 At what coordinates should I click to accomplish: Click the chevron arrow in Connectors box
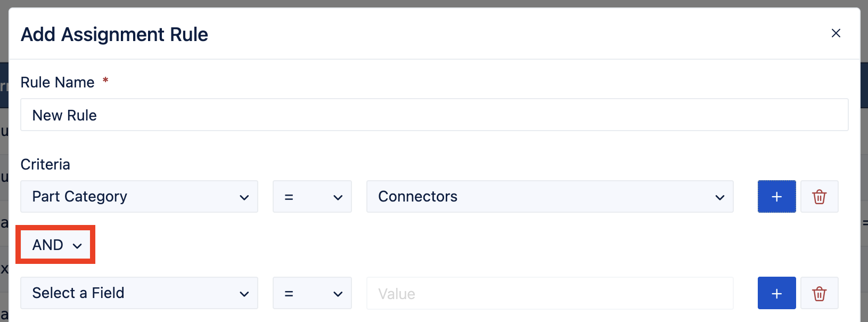(720, 197)
